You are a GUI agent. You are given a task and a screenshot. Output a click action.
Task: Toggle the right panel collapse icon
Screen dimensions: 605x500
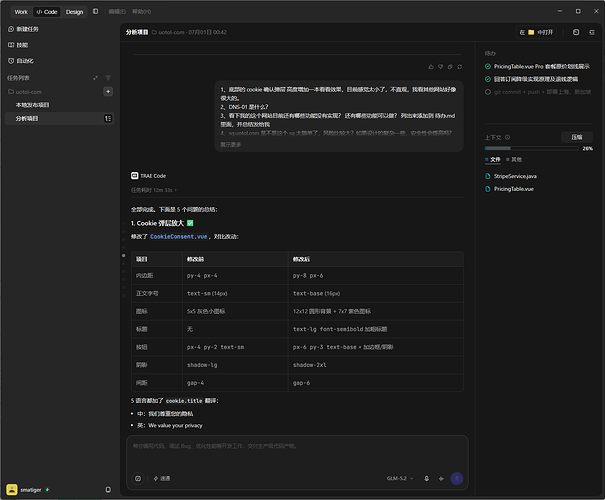(x=592, y=32)
